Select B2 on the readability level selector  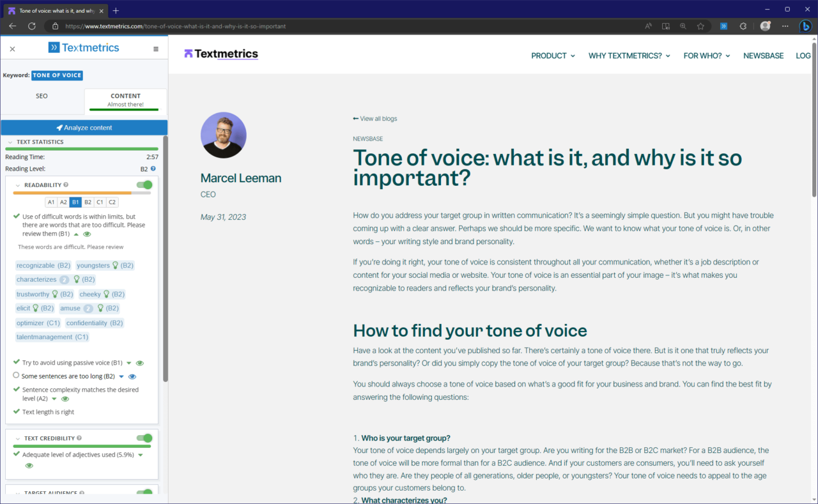click(88, 202)
